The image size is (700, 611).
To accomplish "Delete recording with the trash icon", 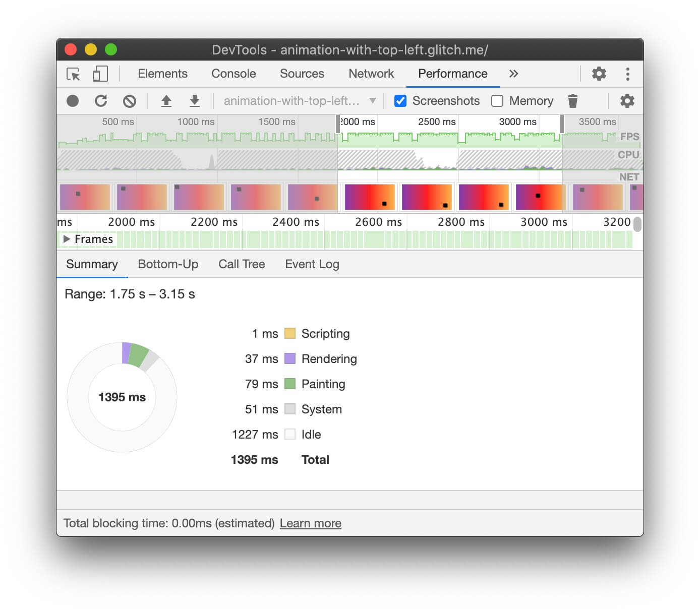I will [x=573, y=100].
